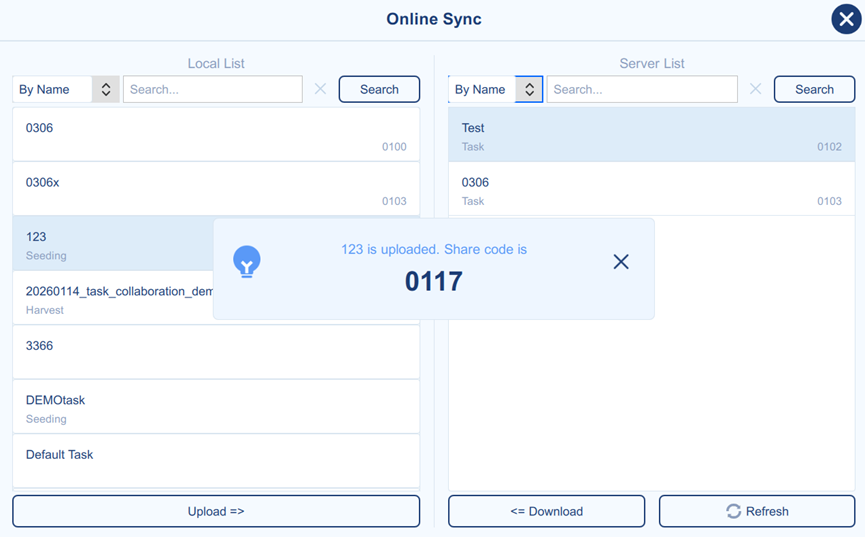Open the Local List By Name dropdown
Viewport: 865px width, 537px height.
(66, 89)
